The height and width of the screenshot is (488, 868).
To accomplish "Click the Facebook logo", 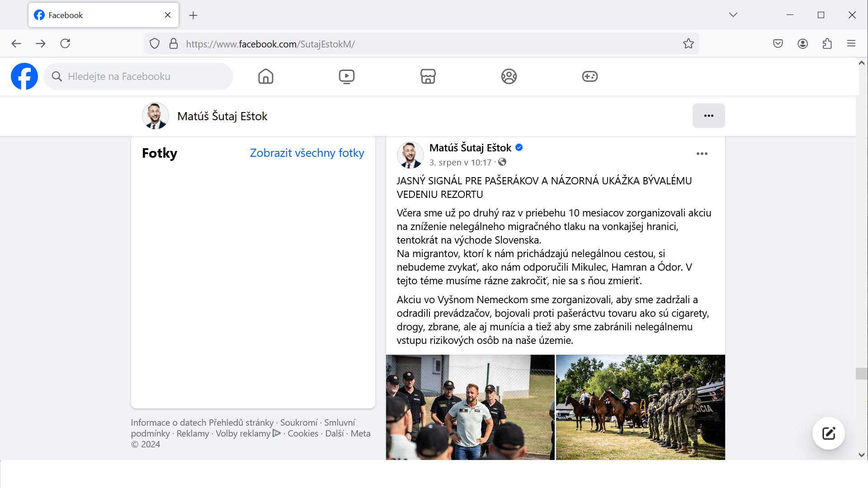I will click(24, 76).
